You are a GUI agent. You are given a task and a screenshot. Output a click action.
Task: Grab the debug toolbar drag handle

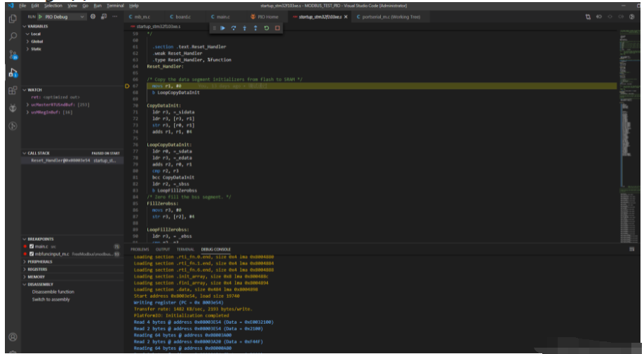pyautogui.click(x=214, y=28)
